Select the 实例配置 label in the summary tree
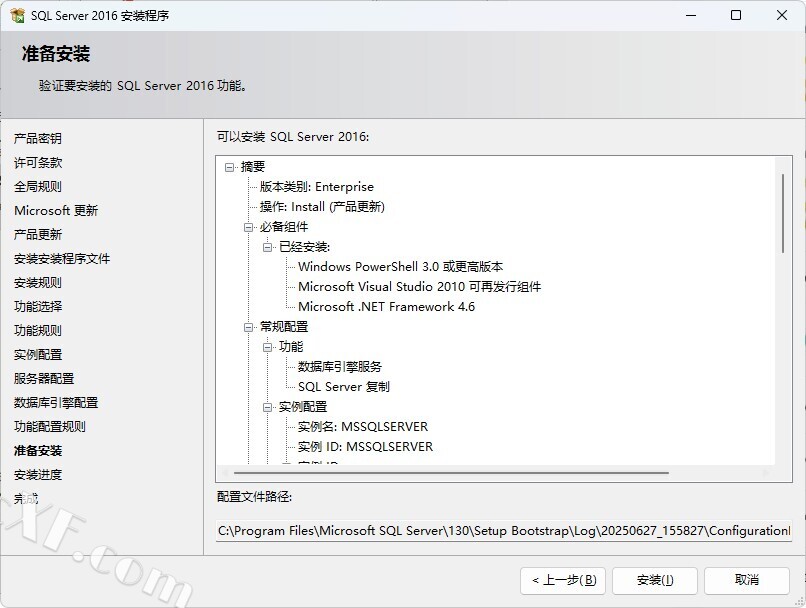Screen dimensions: 806x608 [x=303, y=407]
